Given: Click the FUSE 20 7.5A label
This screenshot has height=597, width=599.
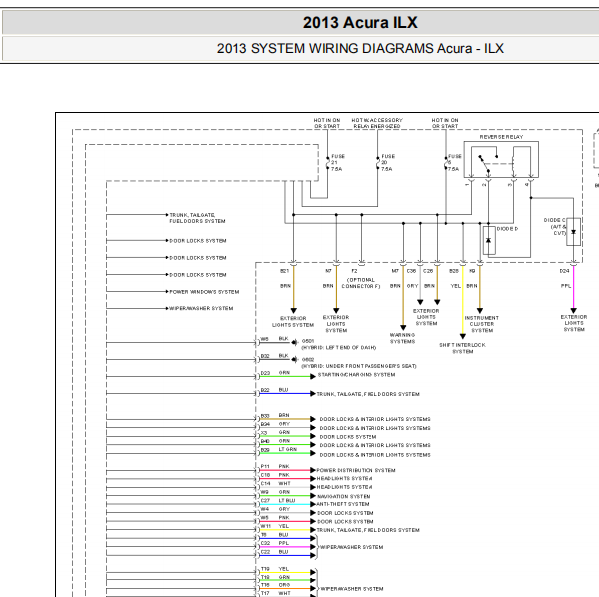Looking at the screenshot, I should point(388,162).
